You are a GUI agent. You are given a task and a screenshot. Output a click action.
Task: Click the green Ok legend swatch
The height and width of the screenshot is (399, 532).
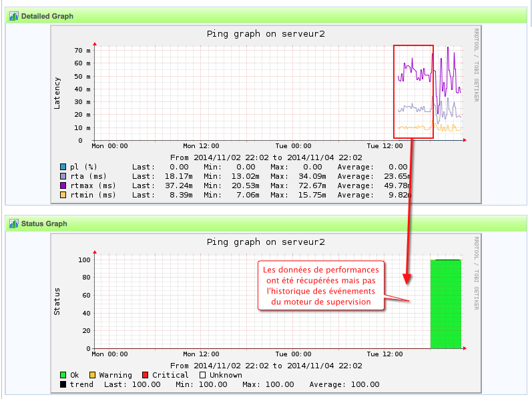tap(63, 375)
